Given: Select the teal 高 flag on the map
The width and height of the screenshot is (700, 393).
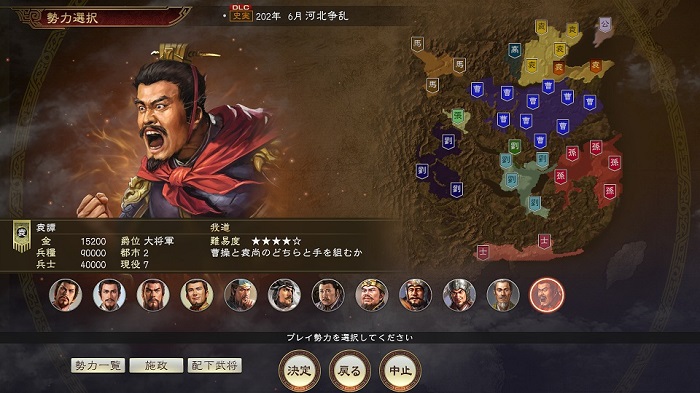Looking at the screenshot, I should (x=514, y=50).
